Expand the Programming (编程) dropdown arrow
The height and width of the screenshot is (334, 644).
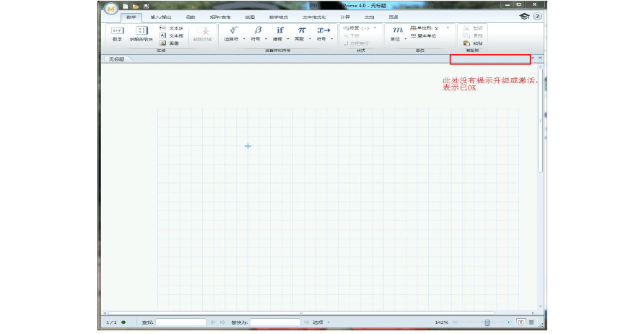[288, 39]
